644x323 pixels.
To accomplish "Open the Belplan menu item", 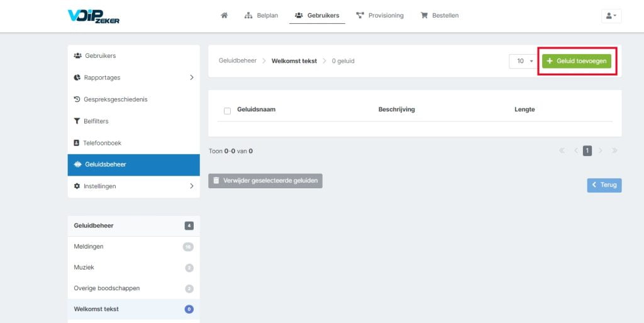I will point(261,16).
